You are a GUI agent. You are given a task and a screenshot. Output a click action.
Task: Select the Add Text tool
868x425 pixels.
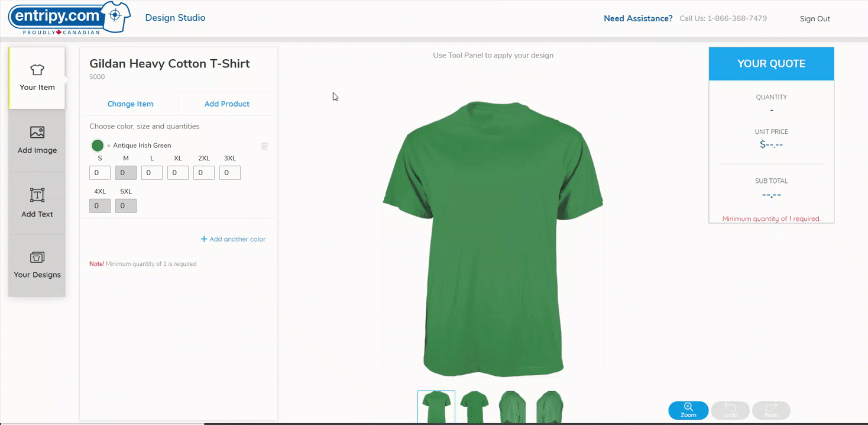pyautogui.click(x=37, y=203)
